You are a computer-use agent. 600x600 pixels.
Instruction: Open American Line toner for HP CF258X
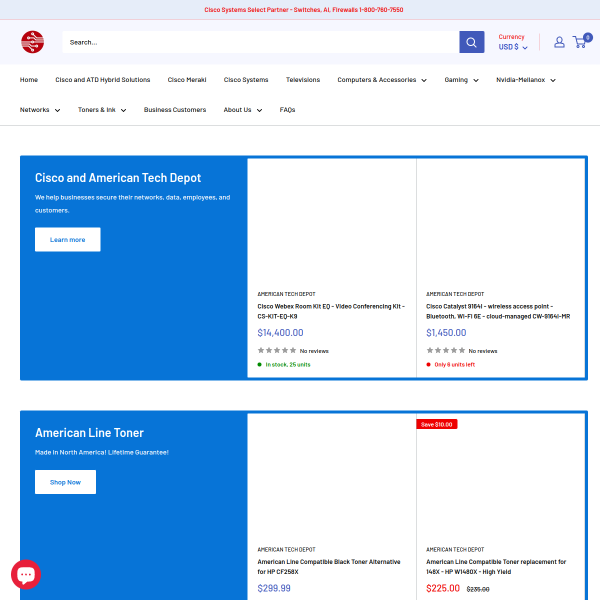329,567
